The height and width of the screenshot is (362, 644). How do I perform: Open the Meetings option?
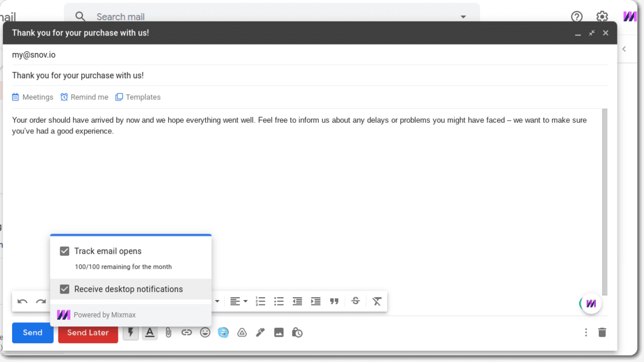coord(32,97)
